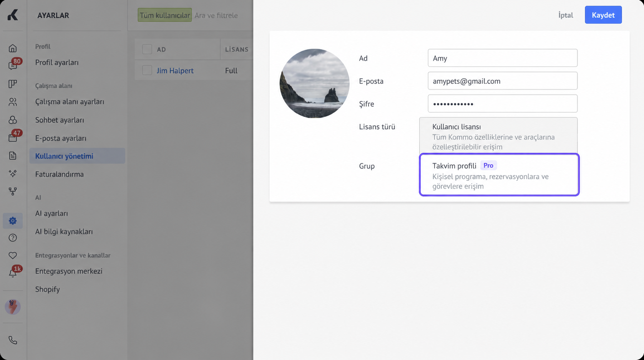Screen dimensions: 644x360
Task: Open the help question mark icon
Action: (x=13, y=238)
